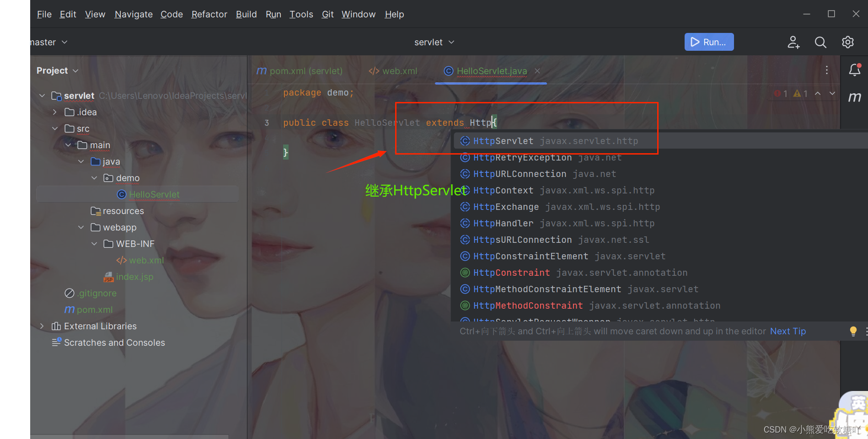Go to next highlighted error arrow
868x439 pixels.
point(832,93)
